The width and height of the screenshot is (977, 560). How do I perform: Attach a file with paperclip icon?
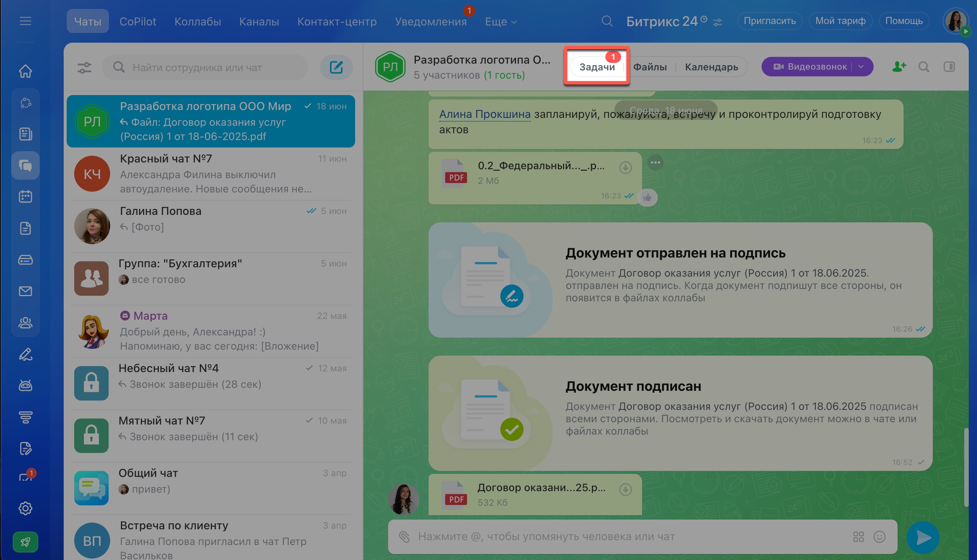[x=404, y=536]
